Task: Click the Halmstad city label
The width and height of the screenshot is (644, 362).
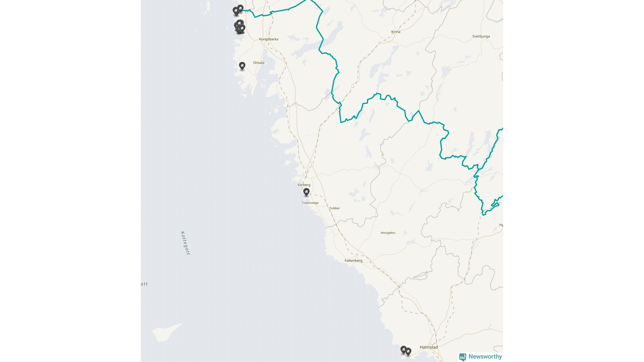Action: [x=429, y=347]
